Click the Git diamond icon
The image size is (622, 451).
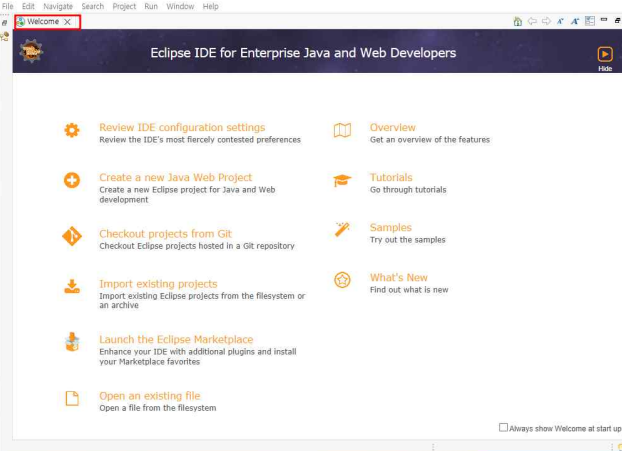pyautogui.click(x=72, y=236)
